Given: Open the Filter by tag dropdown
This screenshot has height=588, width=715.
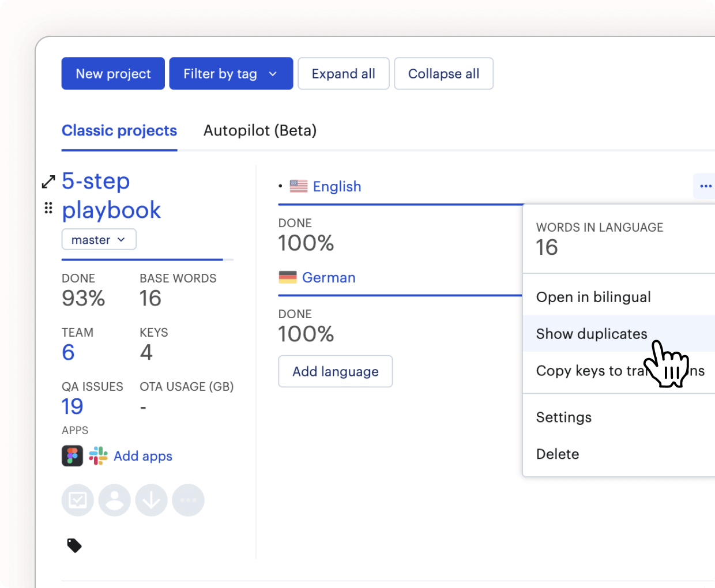Looking at the screenshot, I should [231, 74].
